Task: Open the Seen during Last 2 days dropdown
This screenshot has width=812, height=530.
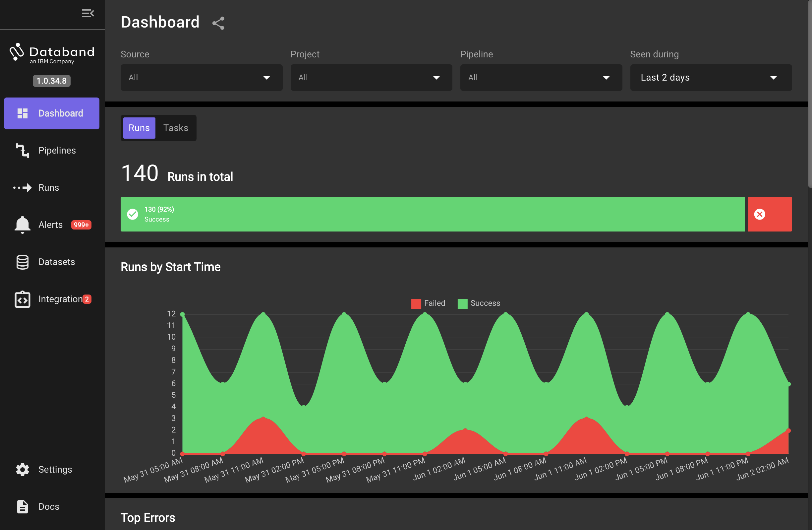Action: click(711, 78)
